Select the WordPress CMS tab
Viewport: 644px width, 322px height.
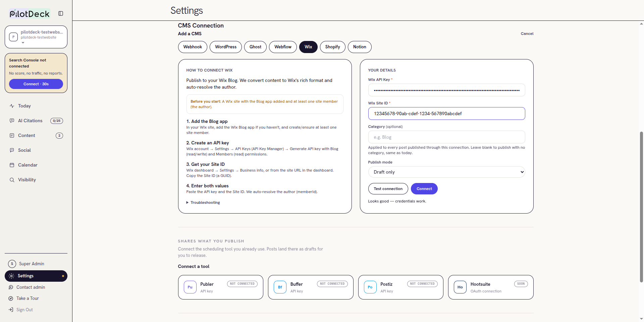(226, 47)
